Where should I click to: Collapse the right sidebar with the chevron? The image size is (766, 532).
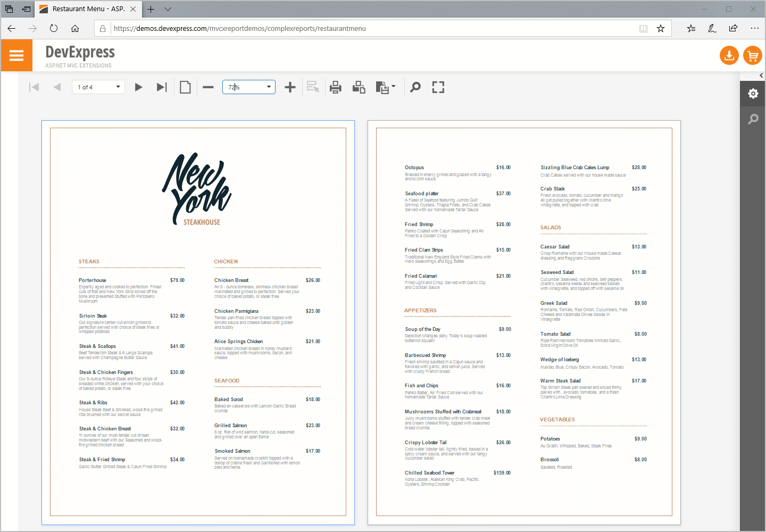(x=762, y=75)
